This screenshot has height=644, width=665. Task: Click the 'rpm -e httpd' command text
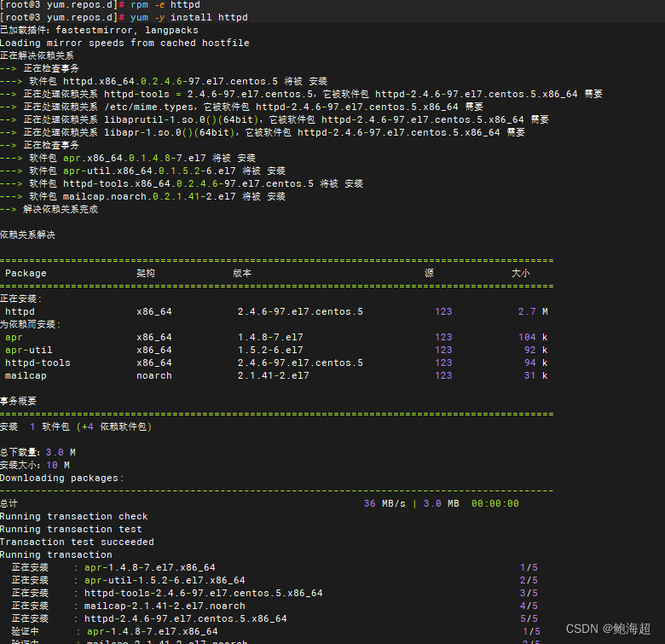[x=165, y=5]
